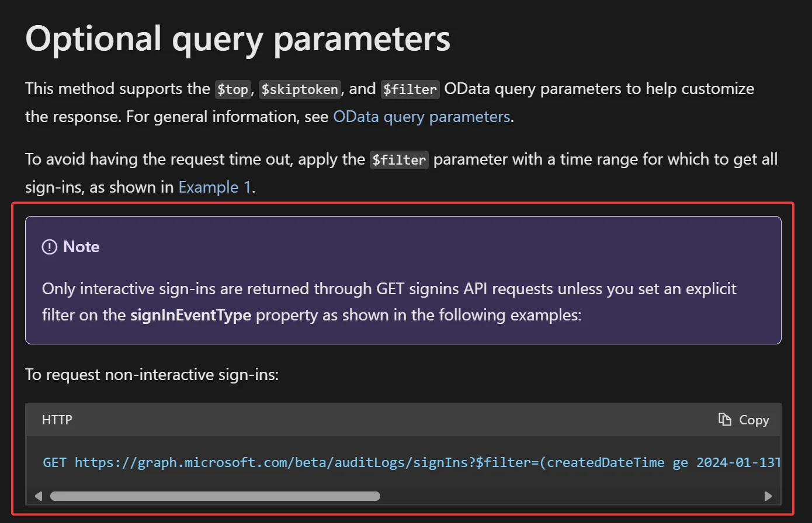Click the 'To request non-interactive sign-ins:' text

[x=152, y=375]
